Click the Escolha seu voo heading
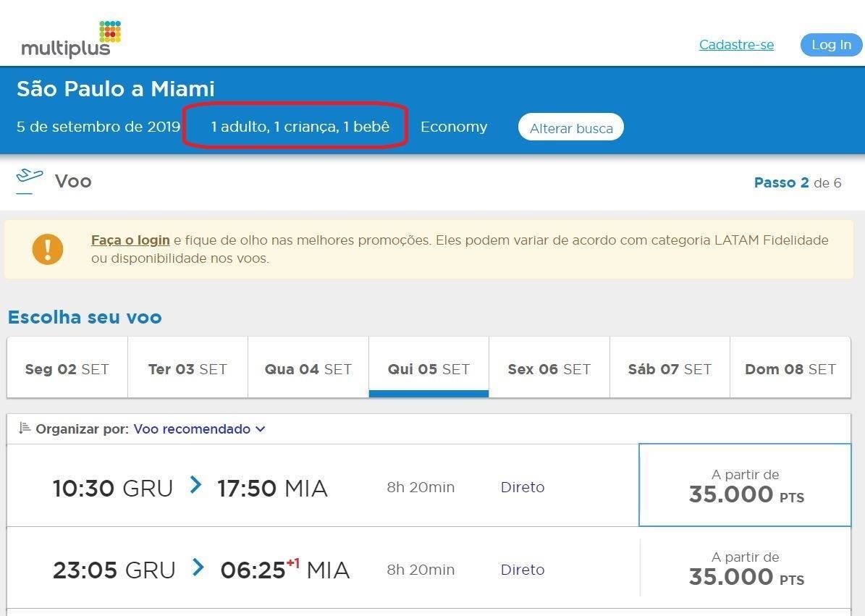Image resolution: width=865 pixels, height=616 pixels. [x=85, y=317]
